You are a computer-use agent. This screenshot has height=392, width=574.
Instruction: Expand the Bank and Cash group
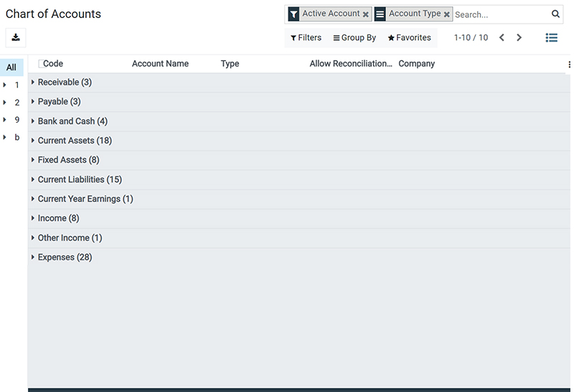point(72,121)
